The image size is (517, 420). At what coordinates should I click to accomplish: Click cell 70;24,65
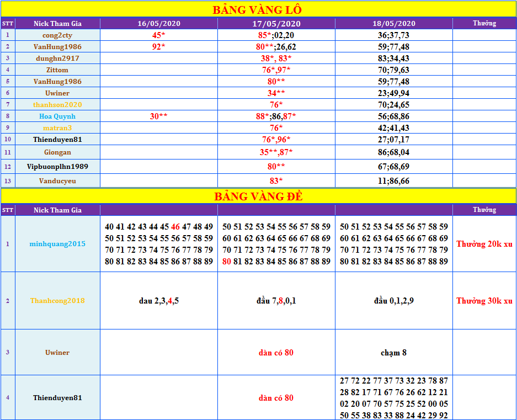pos(394,105)
